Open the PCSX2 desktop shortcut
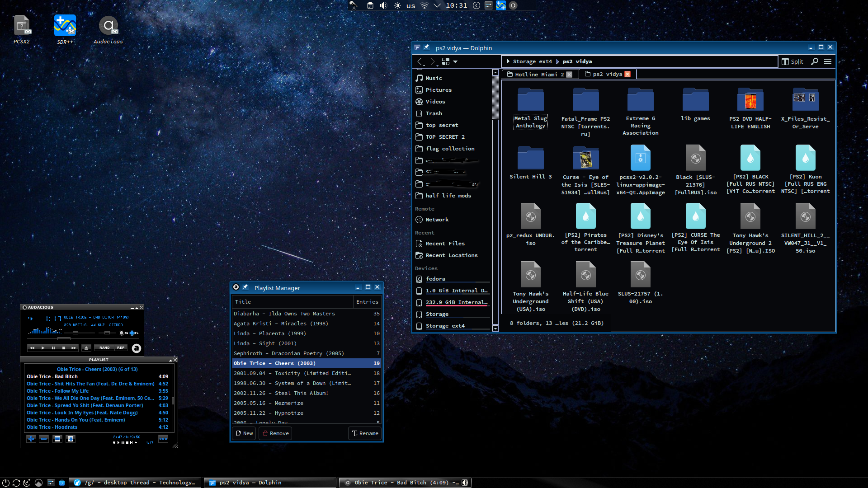This screenshot has height=488, width=868. click(21, 29)
